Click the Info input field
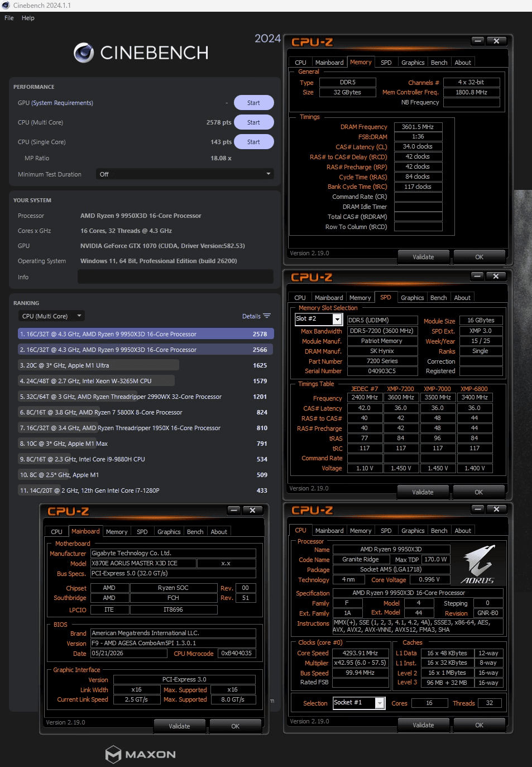The height and width of the screenshot is (767, 532). click(175, 277)
